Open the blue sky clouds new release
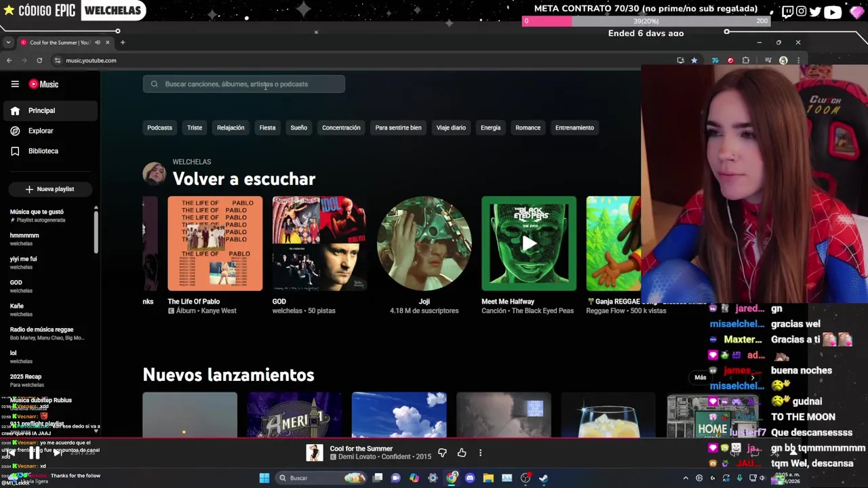868x488 pixels. (x=399, y=415)
